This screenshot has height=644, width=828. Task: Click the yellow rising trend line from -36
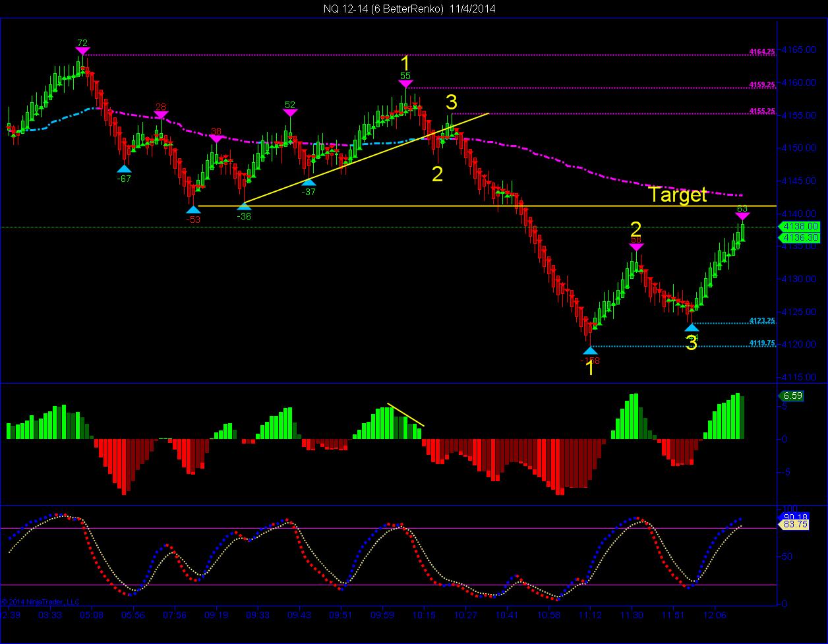point(367,158)
